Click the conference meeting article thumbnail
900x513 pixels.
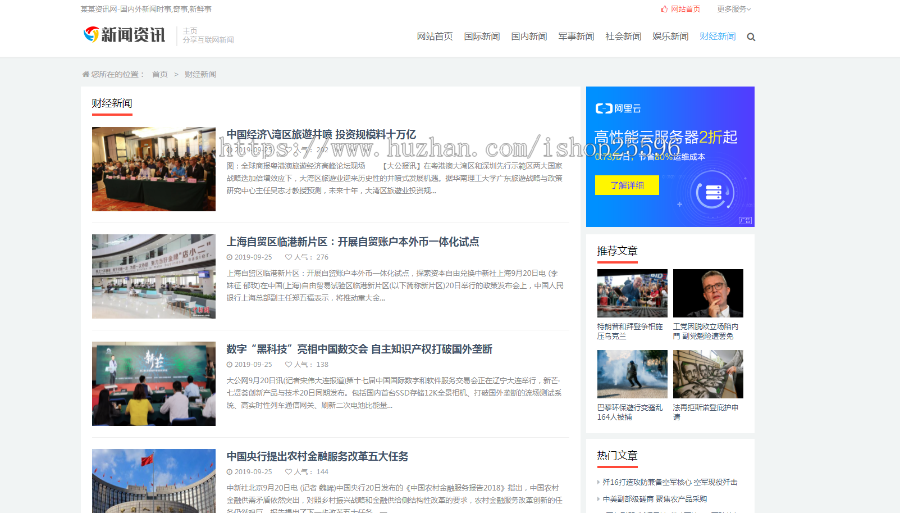coord(154,169)
